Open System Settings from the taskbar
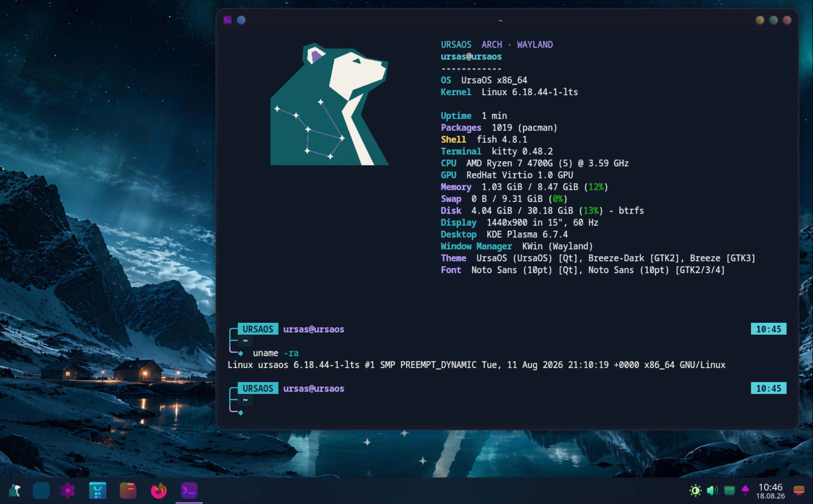The image size is (813, 504). pyautogui.click(x=67, y=491)
